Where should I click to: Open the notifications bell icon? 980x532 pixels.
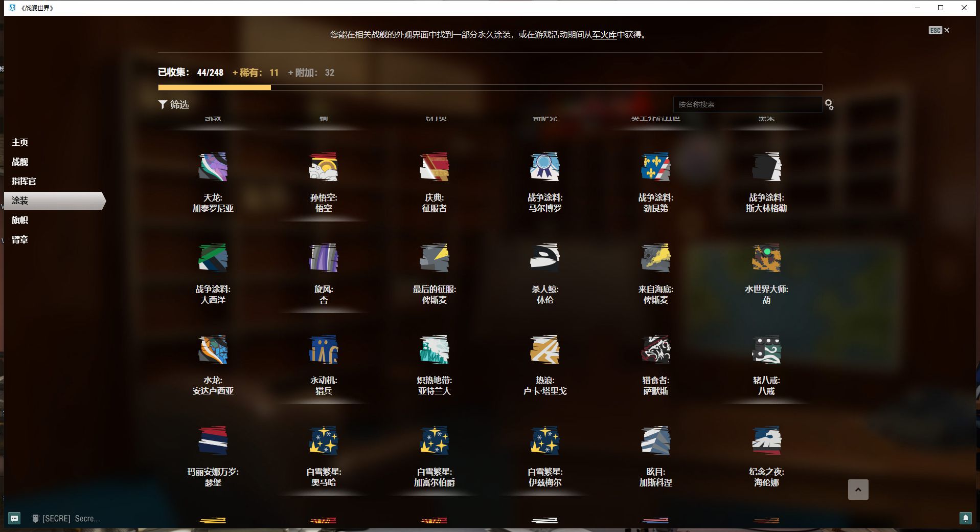[965, 518]
